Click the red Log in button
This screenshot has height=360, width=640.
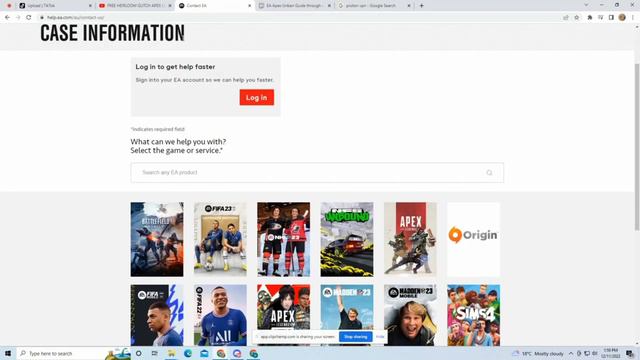257,98
